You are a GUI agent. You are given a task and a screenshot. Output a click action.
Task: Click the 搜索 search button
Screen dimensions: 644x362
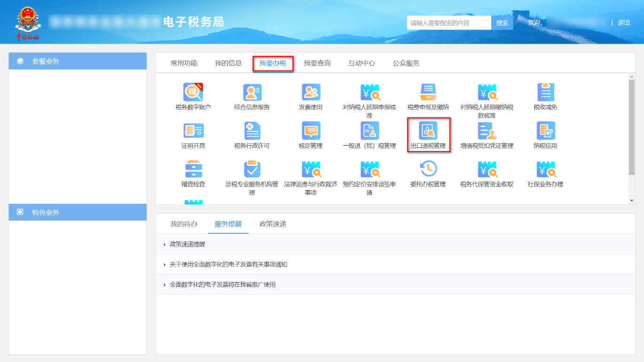(502, 22)
